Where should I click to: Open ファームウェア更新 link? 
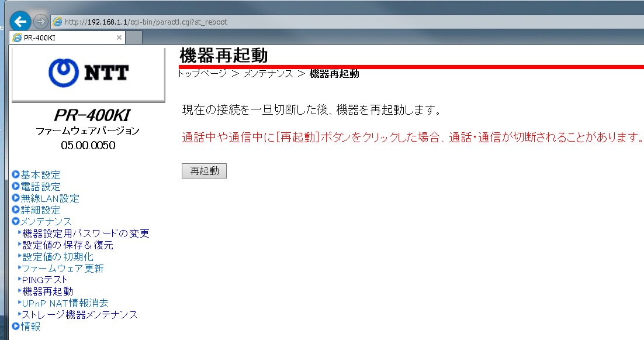[x=63, y=269]
